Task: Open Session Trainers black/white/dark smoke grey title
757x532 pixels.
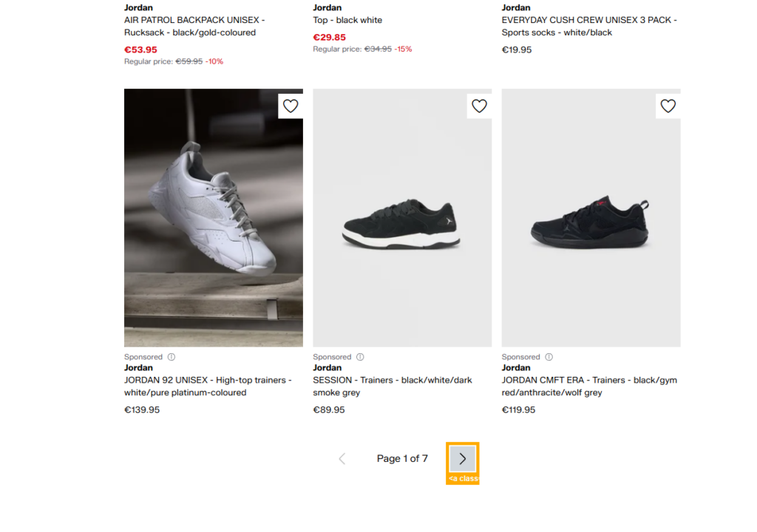Action: coord(392,386)
